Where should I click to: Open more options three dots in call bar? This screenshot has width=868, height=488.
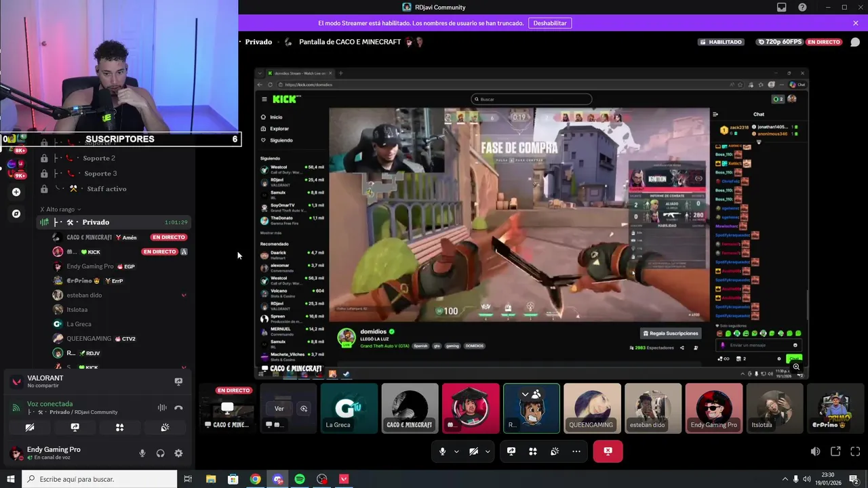(x=576, y=451)
